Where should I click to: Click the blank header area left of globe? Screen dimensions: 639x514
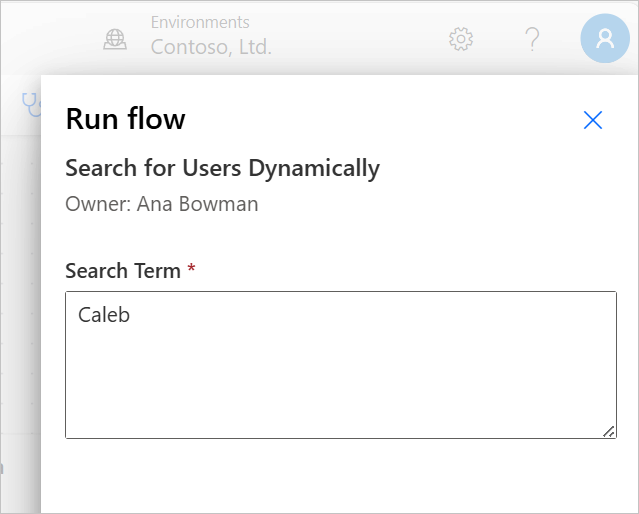click(49, 39)
